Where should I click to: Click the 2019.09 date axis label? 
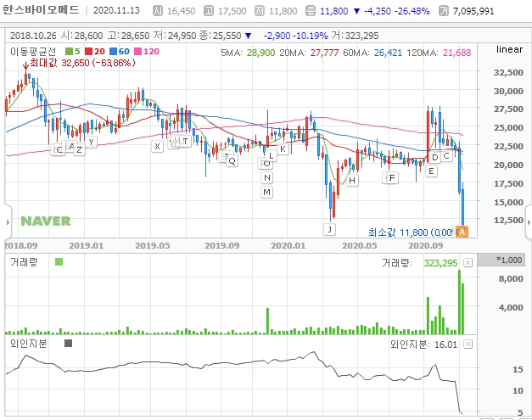(222, 245)
